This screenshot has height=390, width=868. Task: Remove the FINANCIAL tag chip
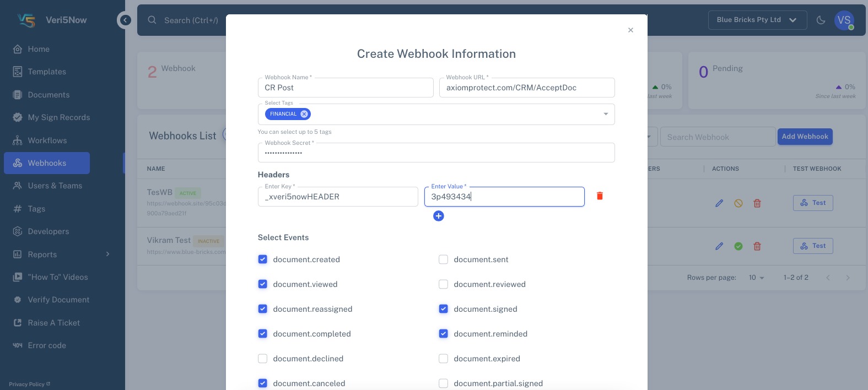(304, 114)
